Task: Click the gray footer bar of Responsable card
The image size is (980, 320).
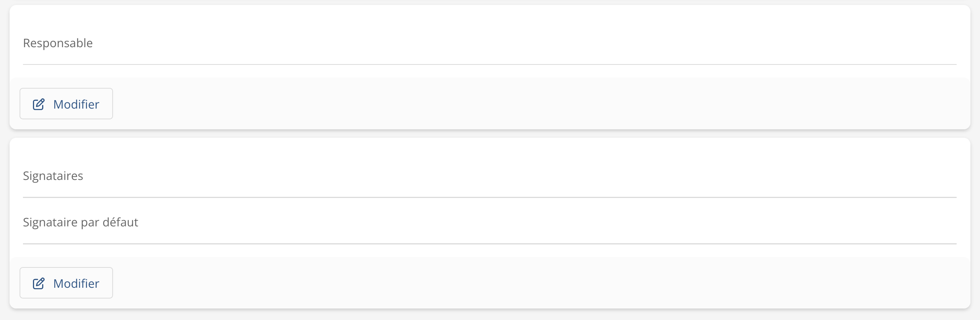Action: click(536, 104)
